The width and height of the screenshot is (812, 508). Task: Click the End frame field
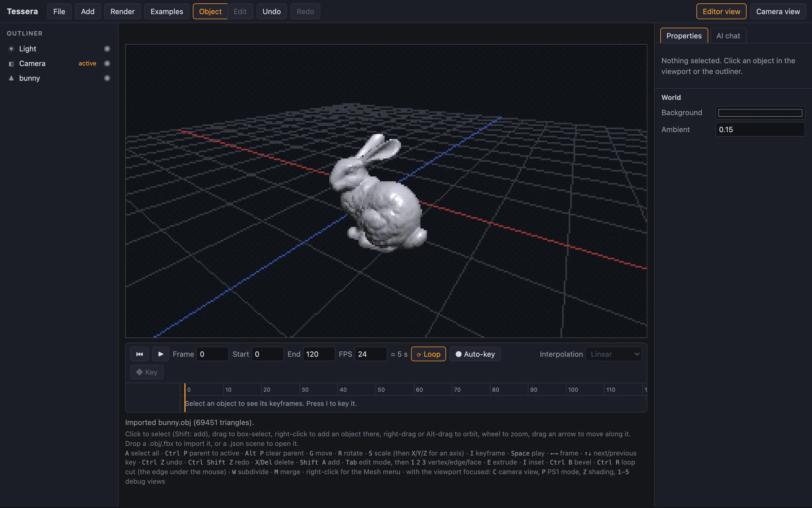(x=319, y=354)
